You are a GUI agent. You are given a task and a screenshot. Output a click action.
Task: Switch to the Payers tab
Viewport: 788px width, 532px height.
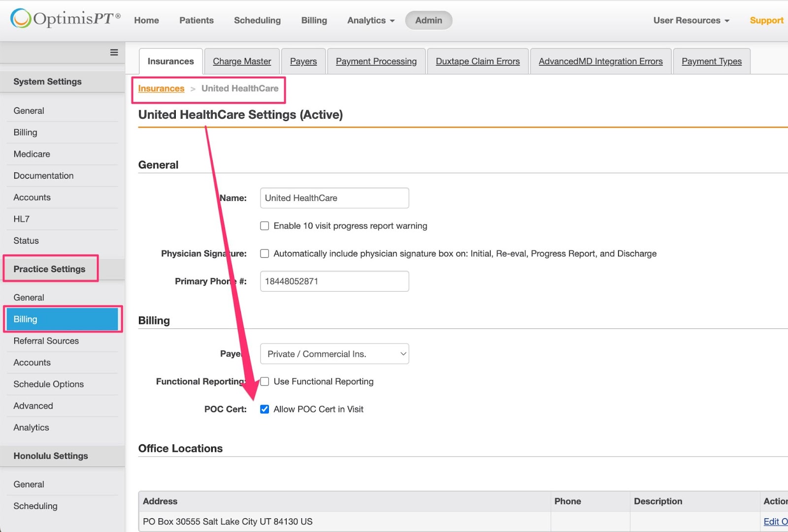303,61
